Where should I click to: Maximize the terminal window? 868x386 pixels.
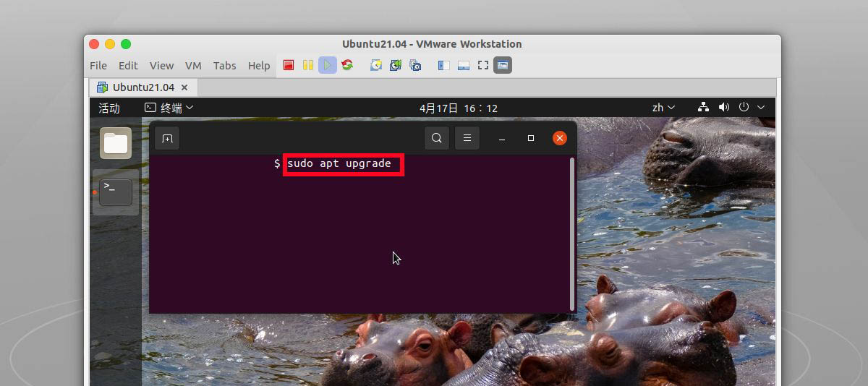(531, 138)
